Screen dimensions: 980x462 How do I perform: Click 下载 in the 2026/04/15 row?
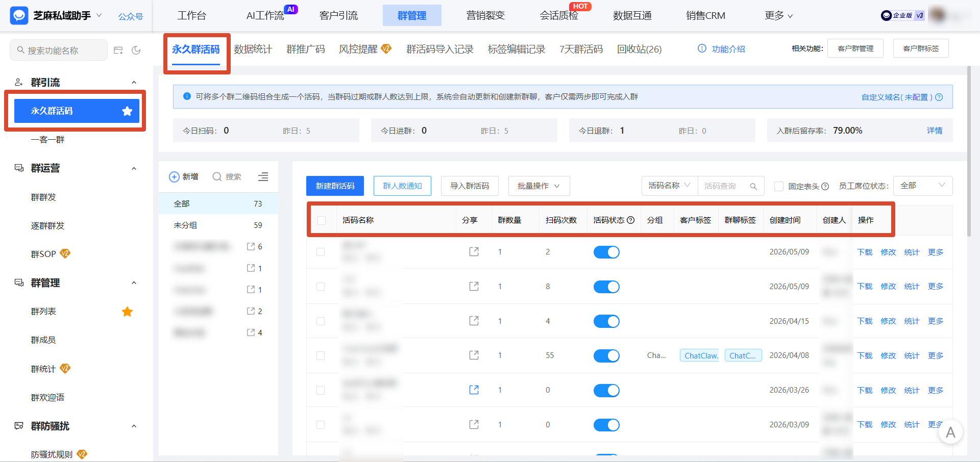[865, 321]
